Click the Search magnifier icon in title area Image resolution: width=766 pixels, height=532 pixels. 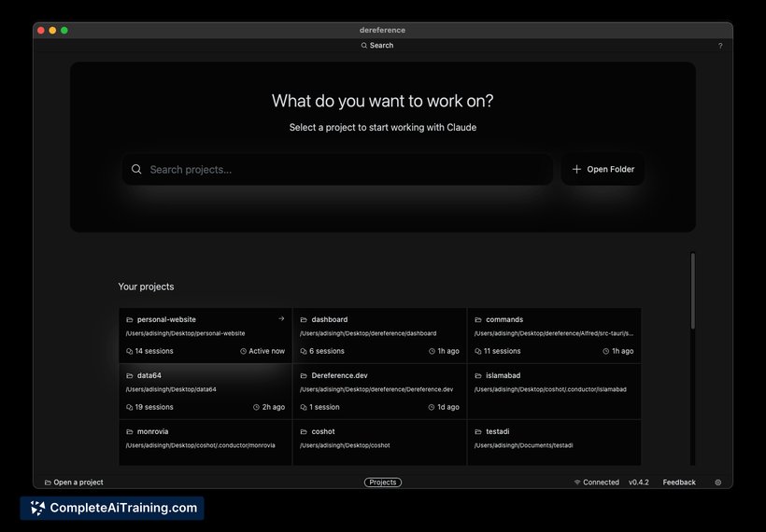pyautogui.click(x=364, y=46)
